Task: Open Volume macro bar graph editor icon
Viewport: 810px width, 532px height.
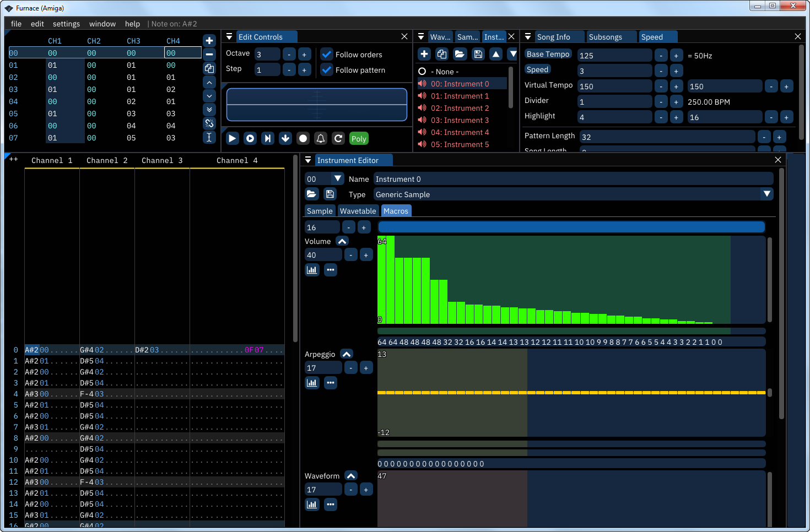Action: (x=312, y=270)
